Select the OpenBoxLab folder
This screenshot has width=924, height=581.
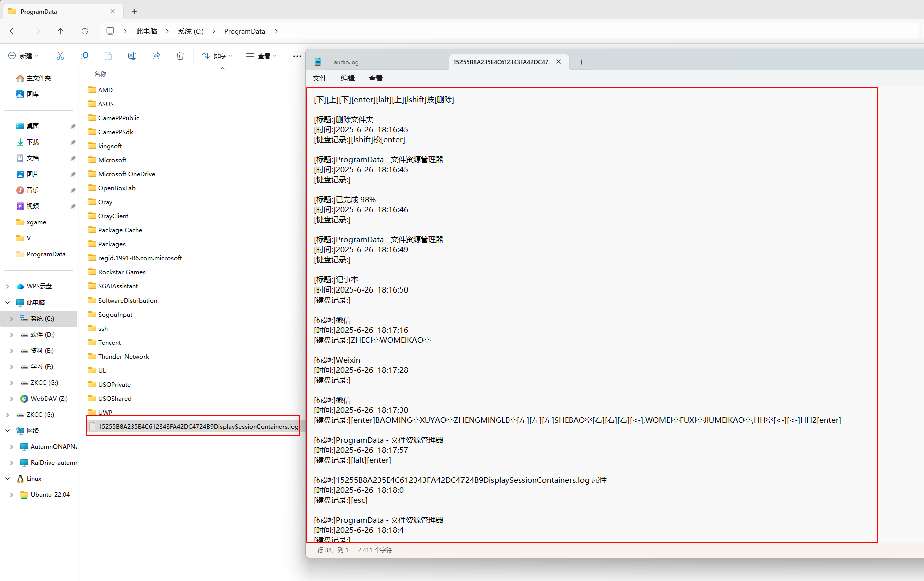click(112, 188)
